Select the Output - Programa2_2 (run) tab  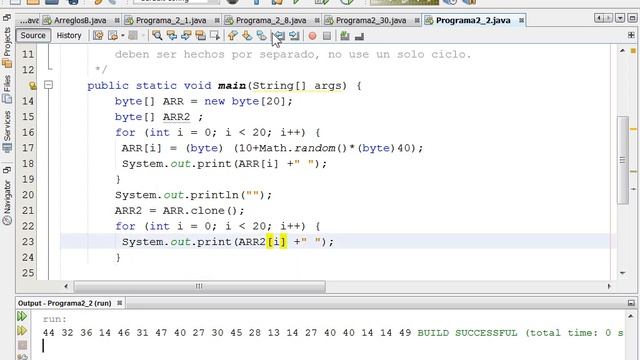coord(64,303)
